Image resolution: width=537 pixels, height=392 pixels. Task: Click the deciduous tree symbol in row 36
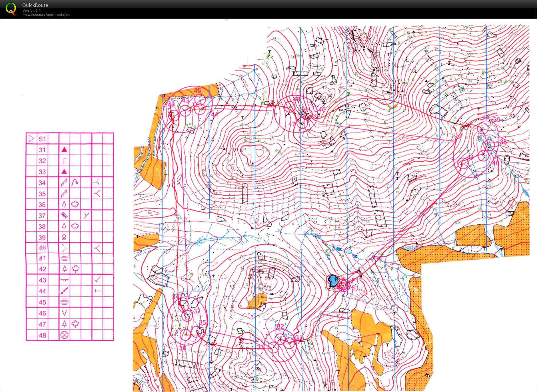(75, 204)
